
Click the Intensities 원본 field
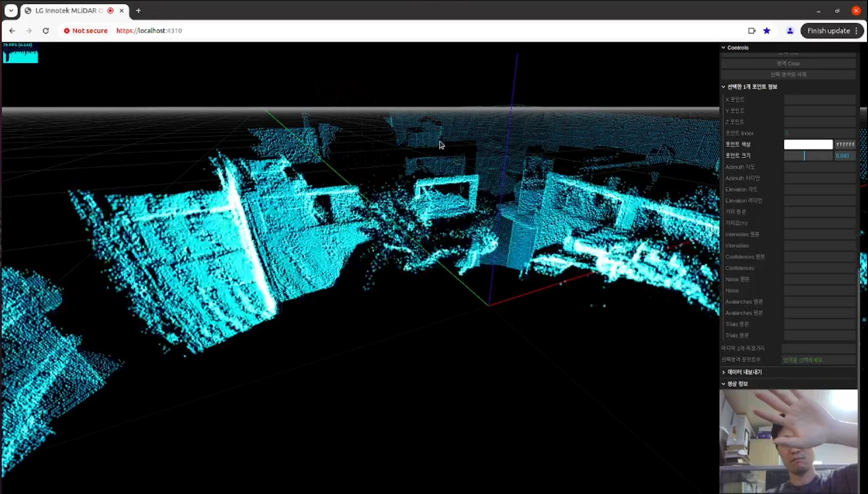[820, 234]
